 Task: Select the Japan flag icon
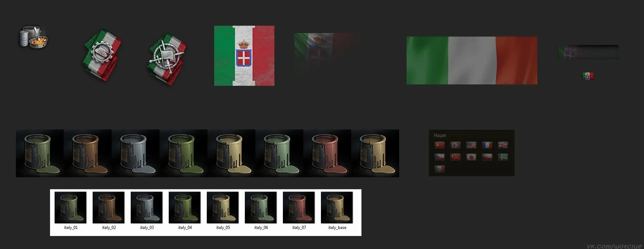click(471, 157)
